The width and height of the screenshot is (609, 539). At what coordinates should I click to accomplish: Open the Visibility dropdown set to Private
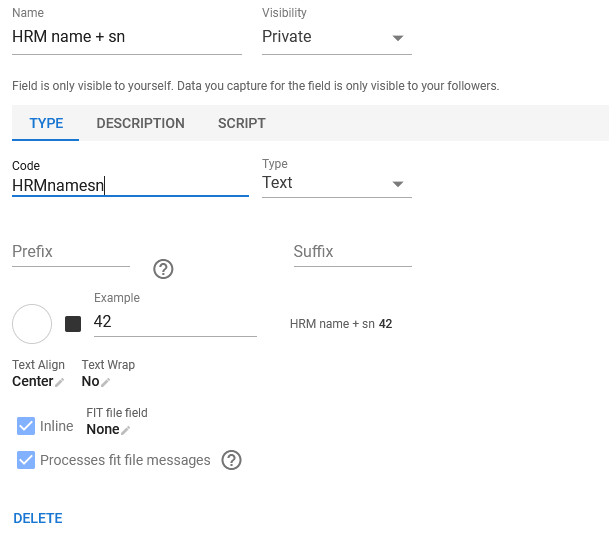coord(336,37)
